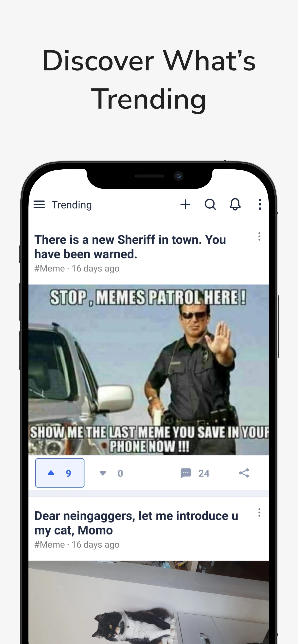Open comments showing 24 replies
The image size is (298, 644).
[195, 473]
